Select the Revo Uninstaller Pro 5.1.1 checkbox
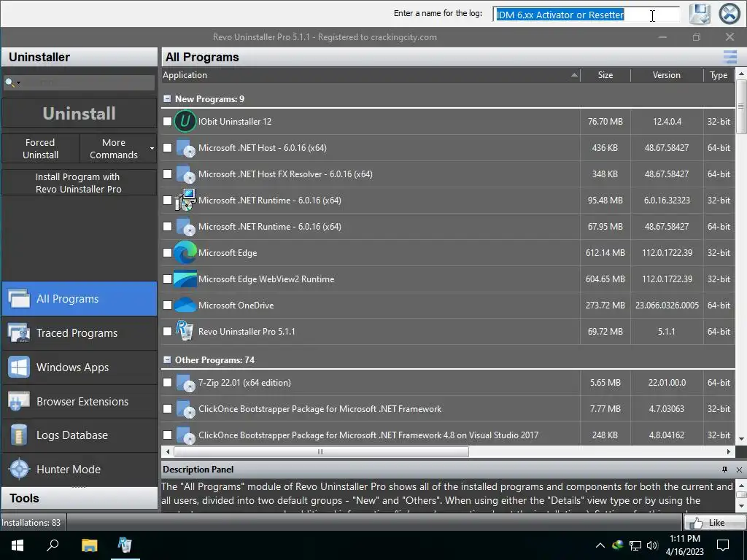Viewport: 747px width, 560px height. tap(167, 332)
